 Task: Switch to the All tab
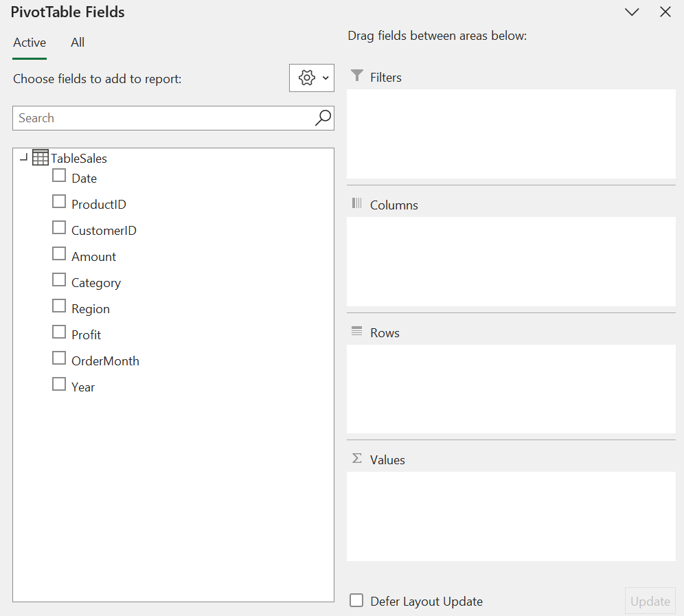[x=78, y=43]
